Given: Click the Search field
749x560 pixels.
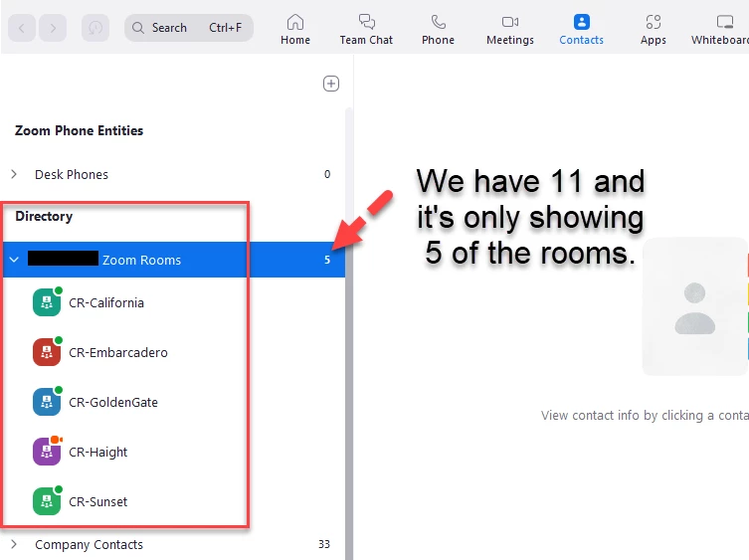Looking at the screenshot, I should [x=189, y=28].
